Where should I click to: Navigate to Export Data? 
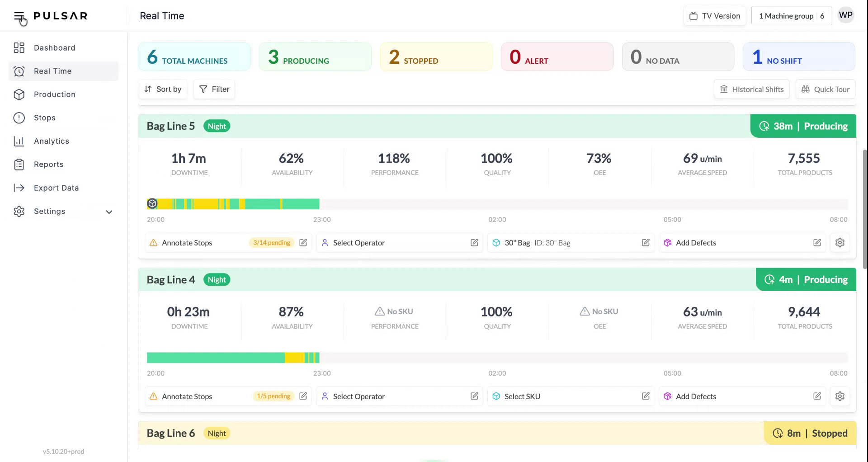56,188
